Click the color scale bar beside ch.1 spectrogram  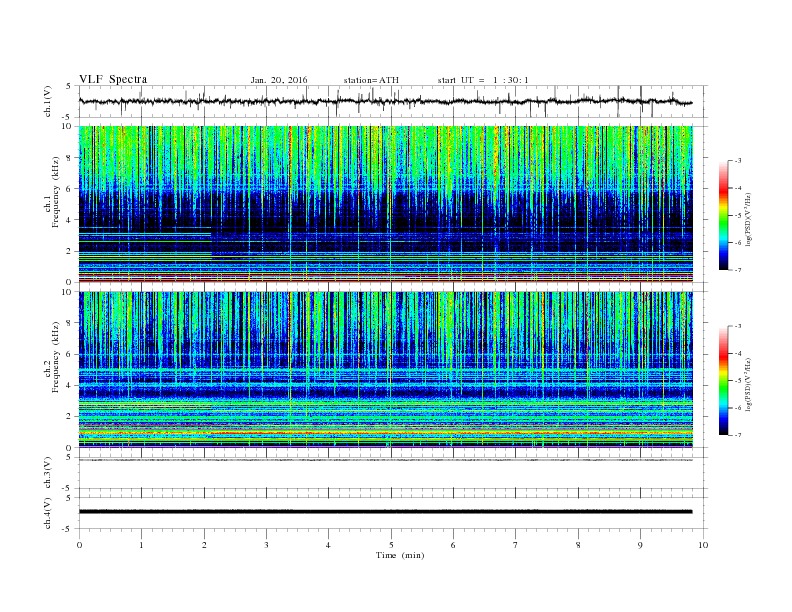(x=723, y=216)
